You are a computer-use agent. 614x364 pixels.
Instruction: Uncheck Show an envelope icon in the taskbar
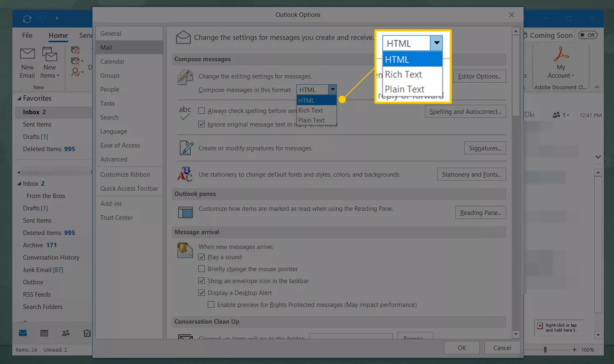pyautogui.click(x=202, y=281)
